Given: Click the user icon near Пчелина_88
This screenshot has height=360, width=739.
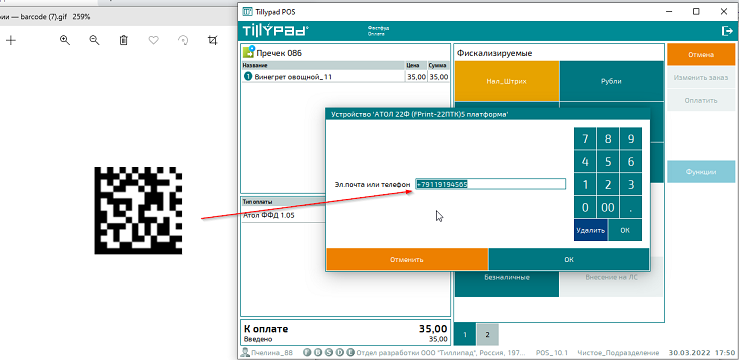Looking at the screenshot, I should [x=245, y=352].
